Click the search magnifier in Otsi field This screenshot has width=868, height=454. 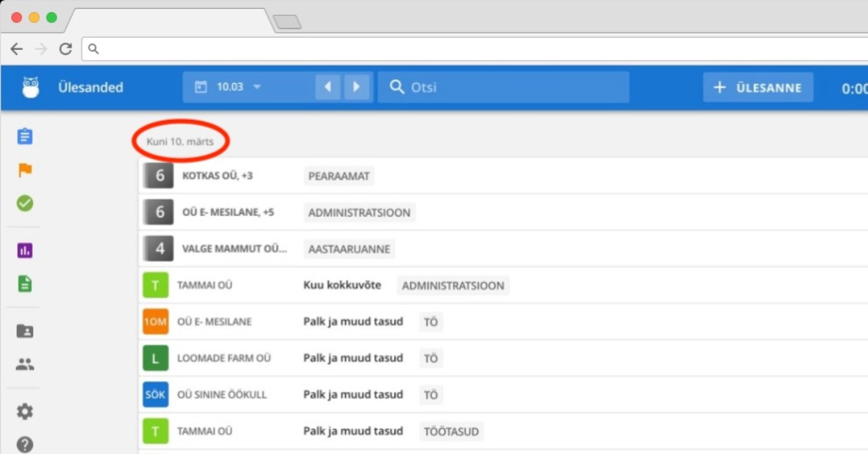coord(396,87)
